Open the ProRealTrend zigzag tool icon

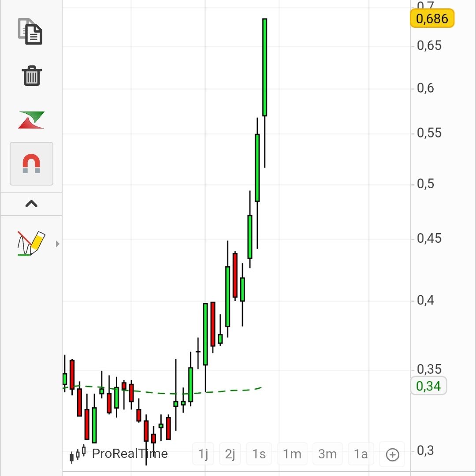tap(31, 119)
